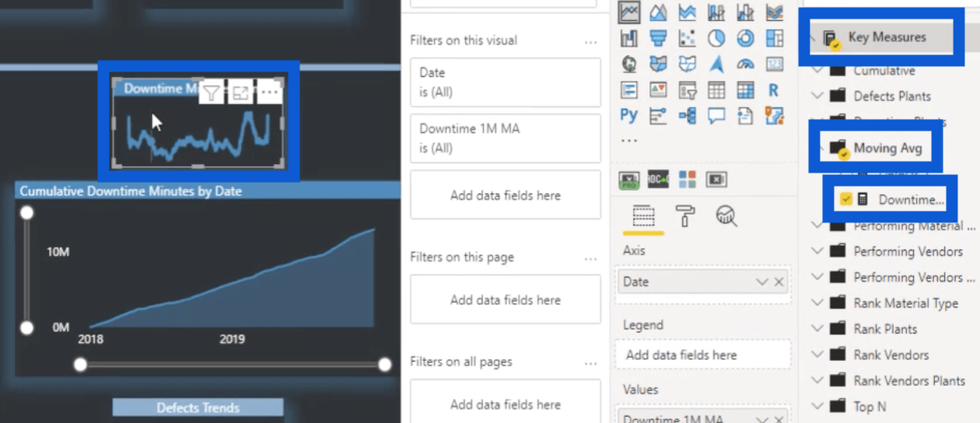The image size is (980, 423).
Task: Open Filters on all pages options
Action: (591, 362)
